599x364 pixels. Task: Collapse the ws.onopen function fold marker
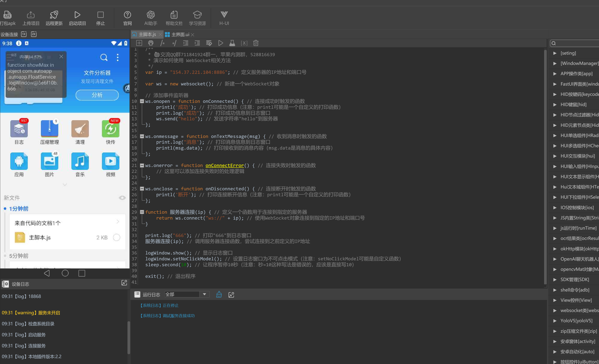pyautogui.click(x=142, y=101)
